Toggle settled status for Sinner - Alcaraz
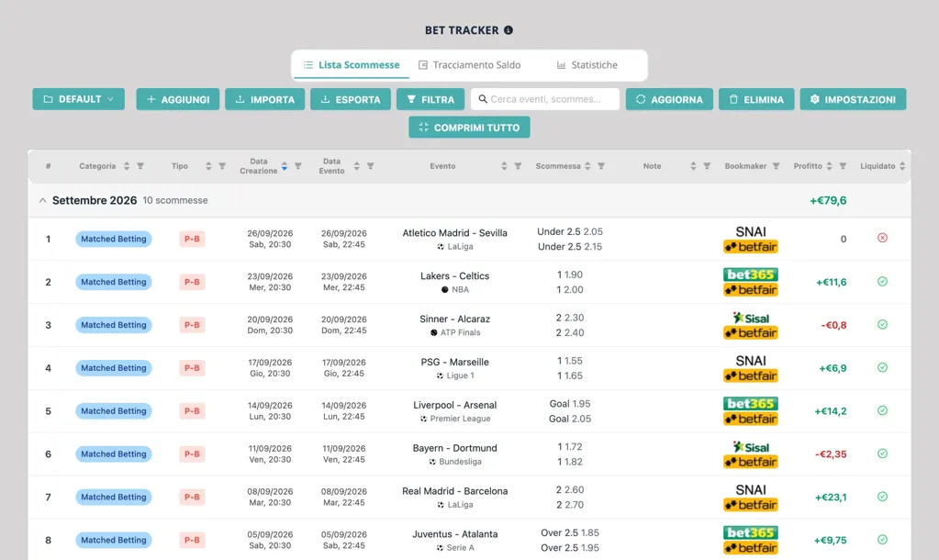939x560 pixels. coord(883,325)
